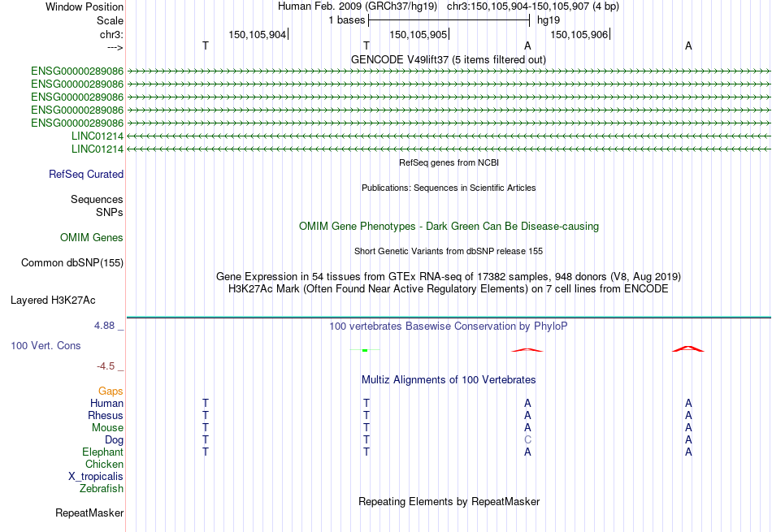Click the Window Position track label
This screenshot has width=772, height=532.
(85, 6)
